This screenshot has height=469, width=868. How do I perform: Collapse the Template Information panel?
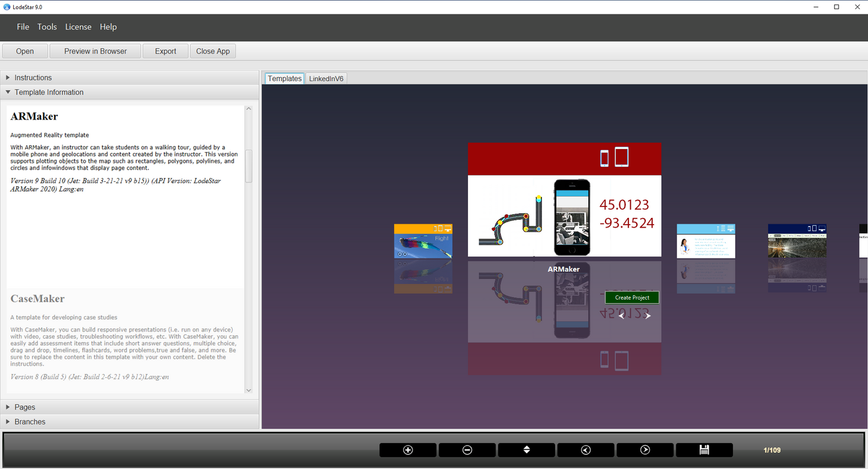click(x=129, y=92)
